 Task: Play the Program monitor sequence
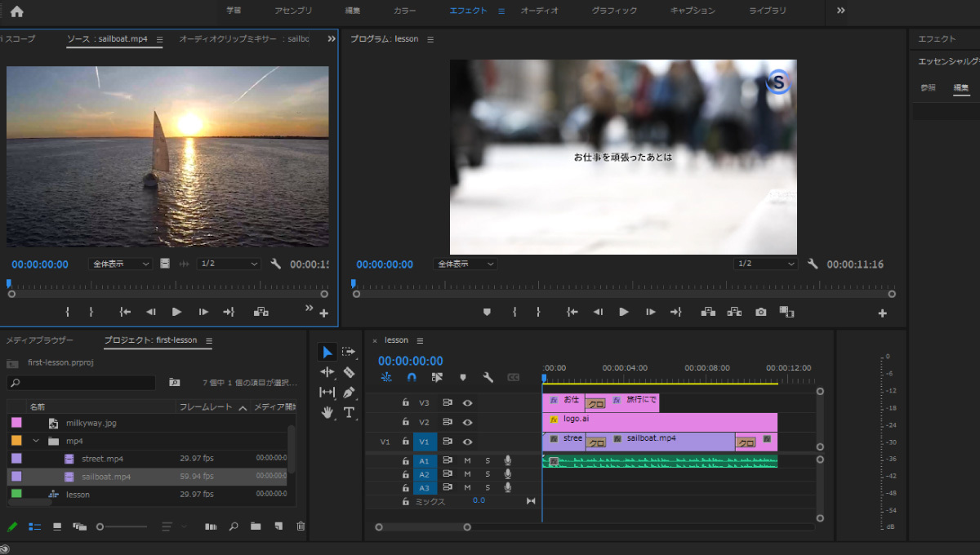[x=624, y=312]
